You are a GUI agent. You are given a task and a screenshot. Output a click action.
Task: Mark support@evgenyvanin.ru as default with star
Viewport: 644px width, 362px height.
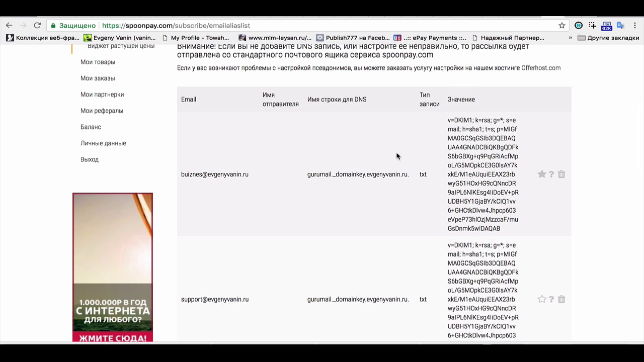pyautogui.click(x=542, y=299)
